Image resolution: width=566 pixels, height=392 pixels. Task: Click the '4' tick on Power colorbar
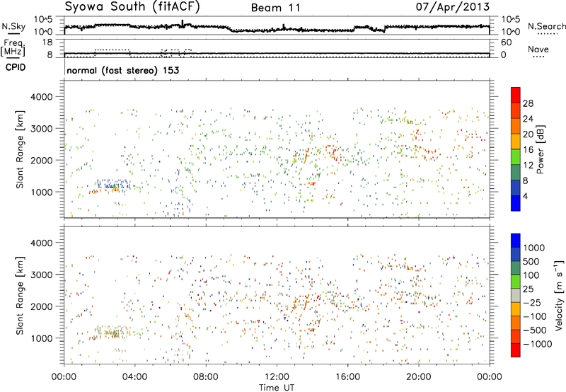(525, 196)
